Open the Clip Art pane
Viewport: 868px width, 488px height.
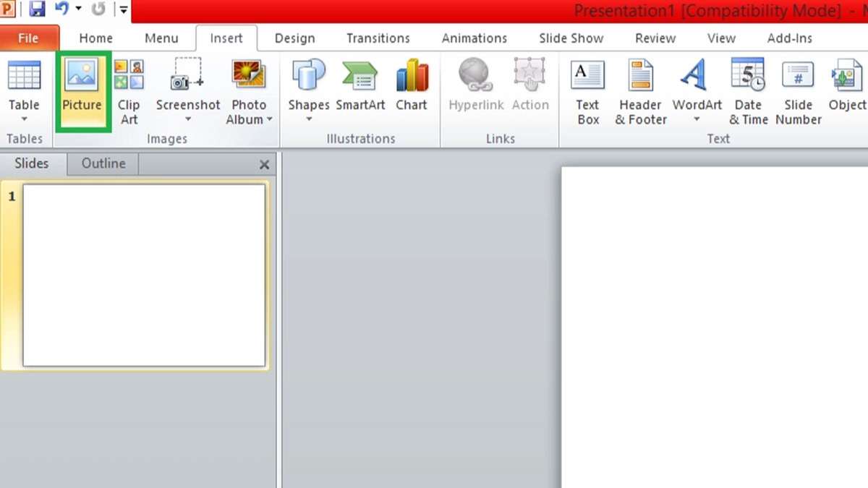(129, 92)
